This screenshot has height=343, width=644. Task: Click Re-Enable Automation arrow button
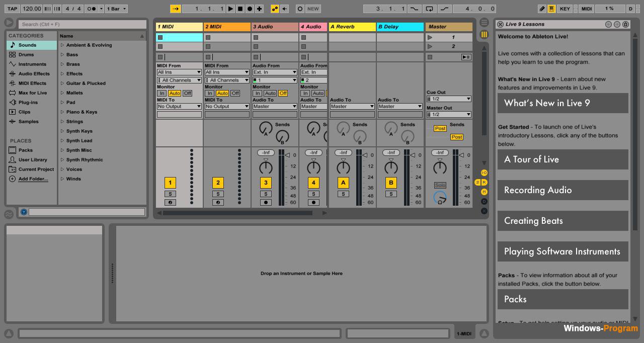(284, 9)
